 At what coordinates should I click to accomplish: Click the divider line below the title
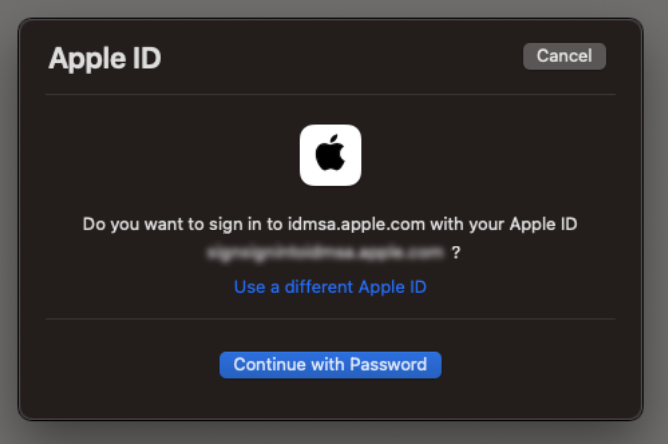[330, 95]
